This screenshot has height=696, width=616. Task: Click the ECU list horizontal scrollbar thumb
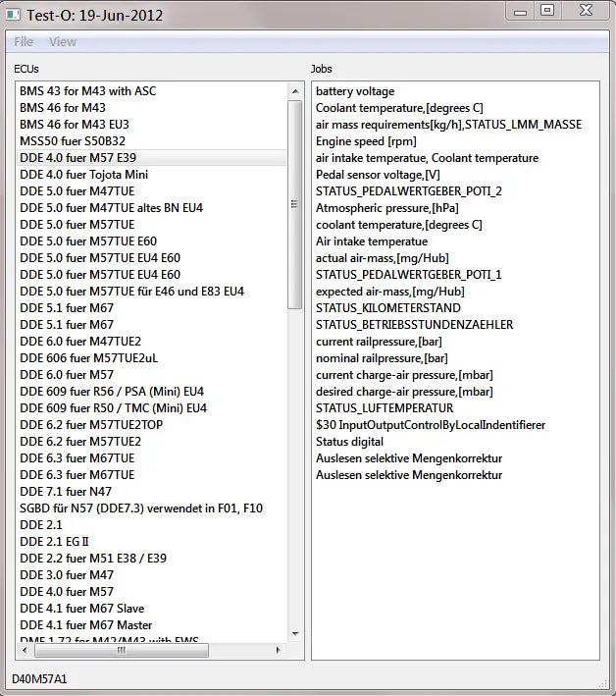click(x=118, y=650)
